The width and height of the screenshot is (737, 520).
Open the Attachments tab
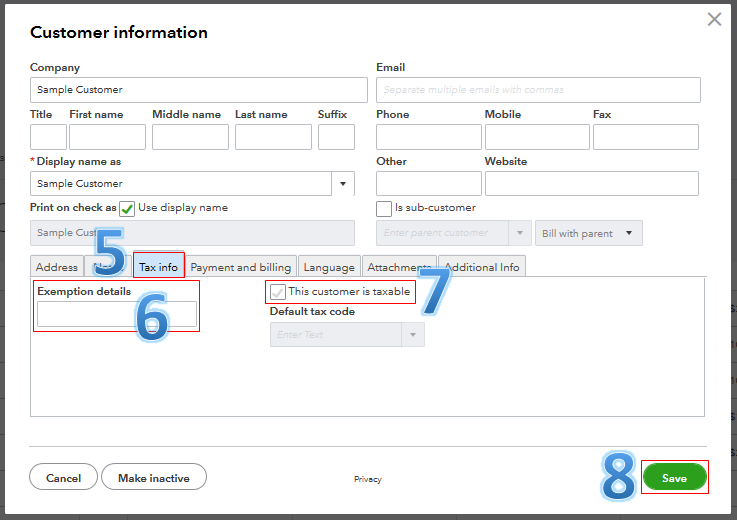pyautogui.click(x=399, y=267)
